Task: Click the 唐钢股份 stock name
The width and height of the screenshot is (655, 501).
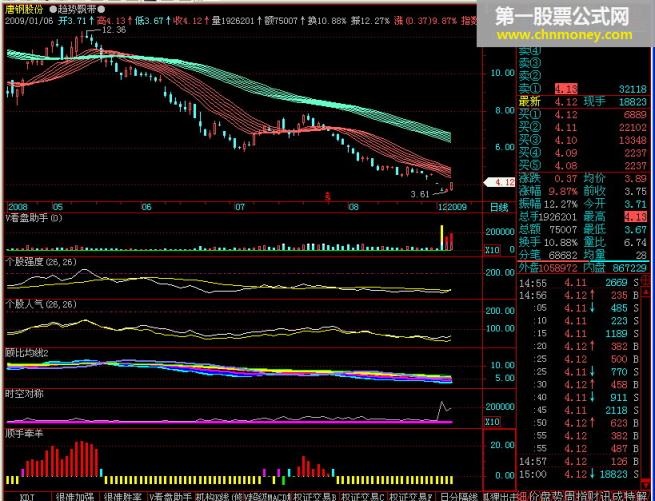Action: (24, 9)
